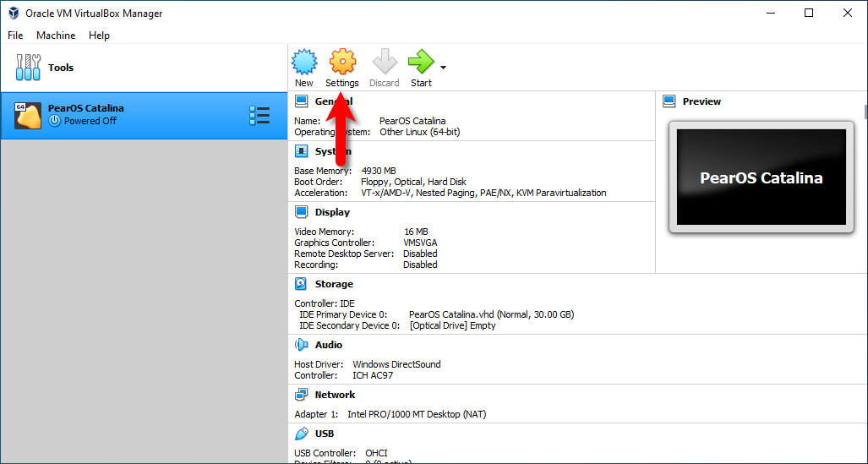Click the Preview section monitor icon
The height and width of the screenshot is (464, 868).
pyautogui.click(x=669, y=101)
